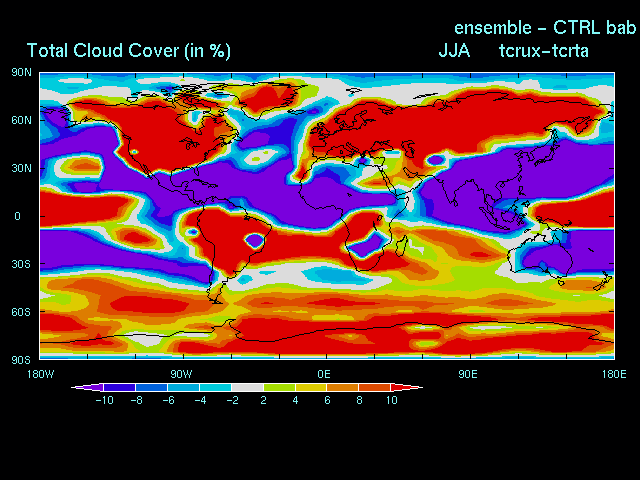Select the 'JJA' season label
The height and width of the screenshot is (480, 640).
click(454, 51)
